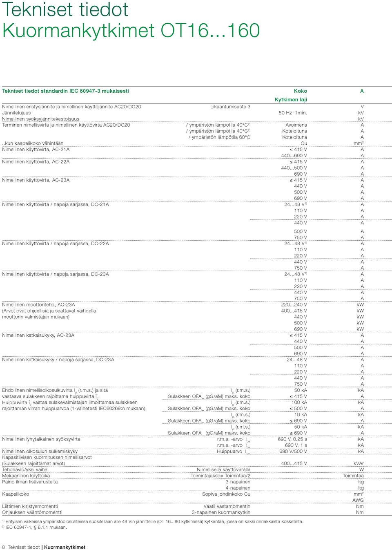Click the label "Nimellinen oikosulun sulkemiskyky"

40,452
